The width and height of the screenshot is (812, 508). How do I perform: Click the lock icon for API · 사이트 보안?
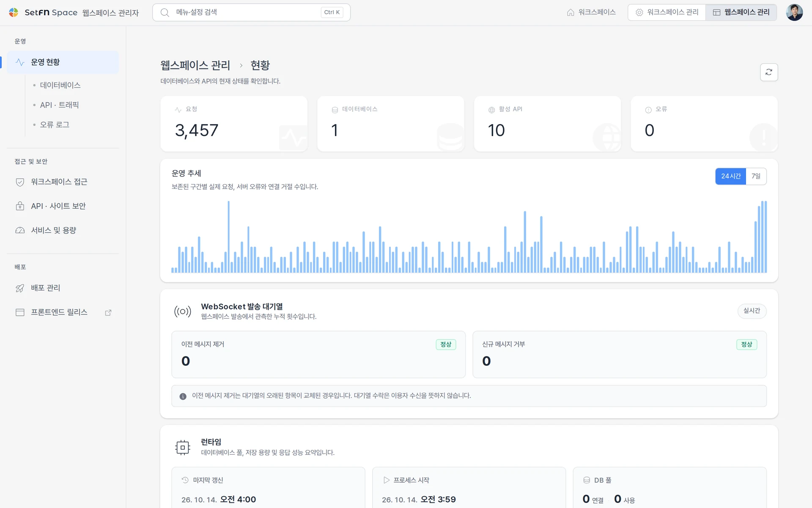(x=20, y=206)
